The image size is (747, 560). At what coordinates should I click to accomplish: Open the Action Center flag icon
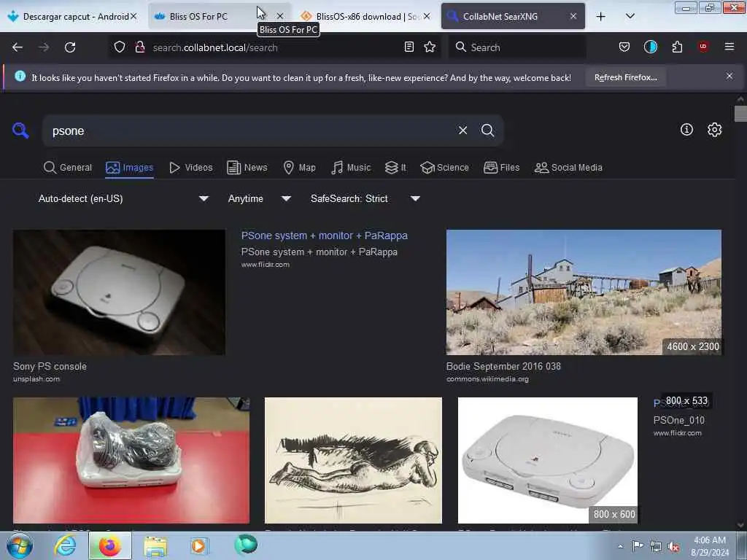tap(638, 546)
